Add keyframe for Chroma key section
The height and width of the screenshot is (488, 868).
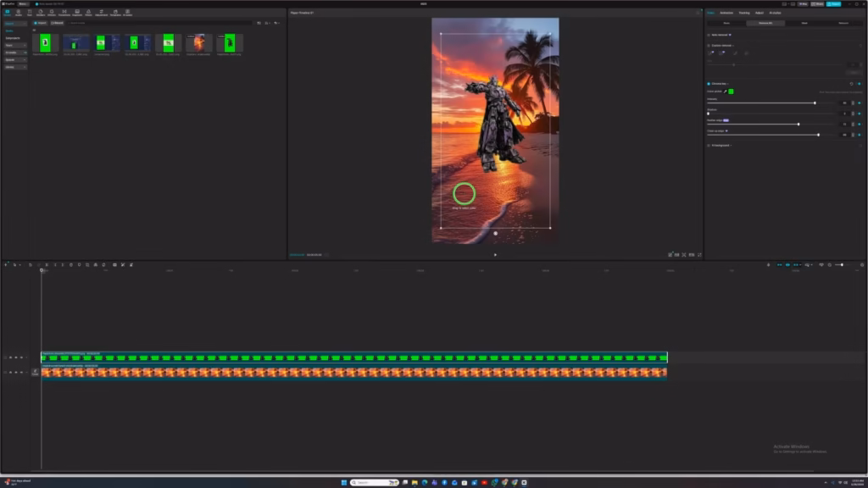[x=860, y=84]
